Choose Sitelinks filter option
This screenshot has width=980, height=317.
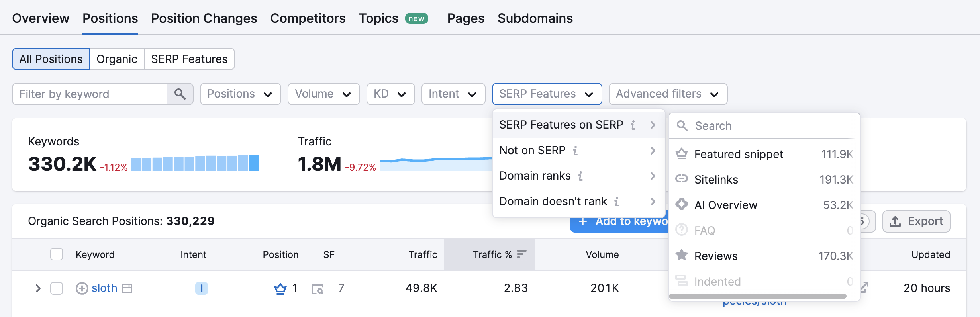pos(764,179)
